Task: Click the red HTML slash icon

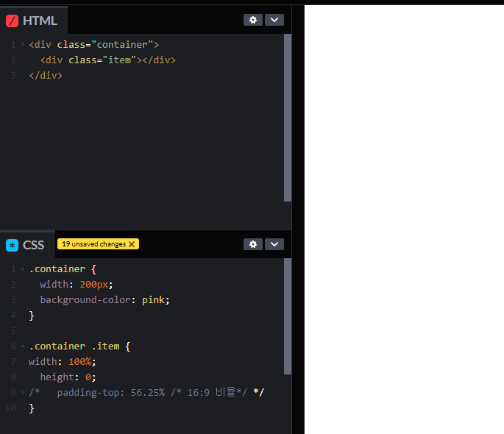Action: 13,21
